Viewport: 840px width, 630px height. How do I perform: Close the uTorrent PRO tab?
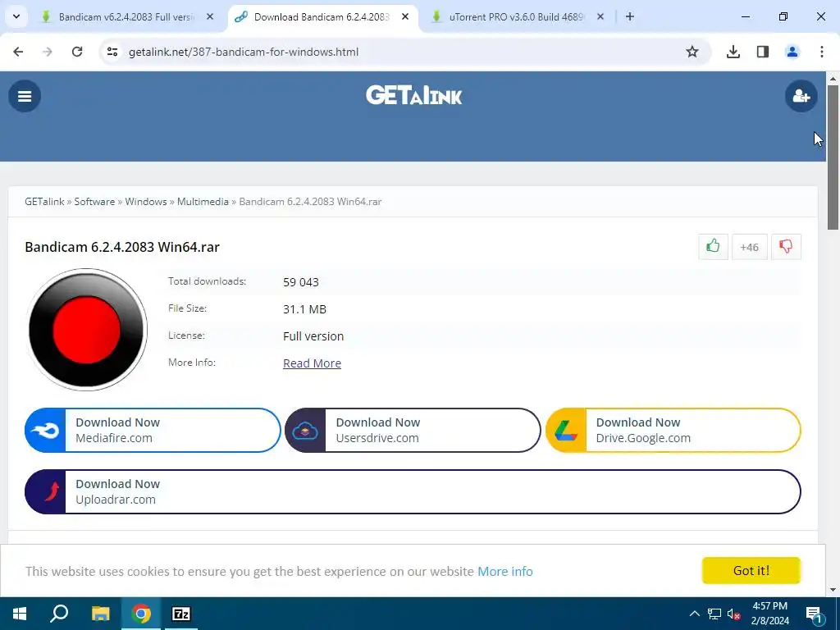click(600, 16)
